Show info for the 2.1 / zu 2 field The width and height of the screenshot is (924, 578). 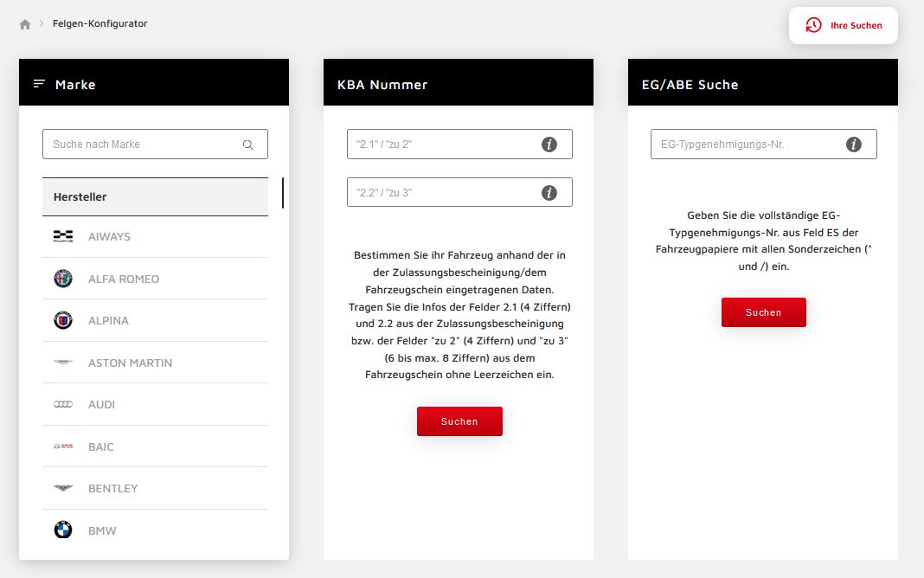(x=549, y=144)
